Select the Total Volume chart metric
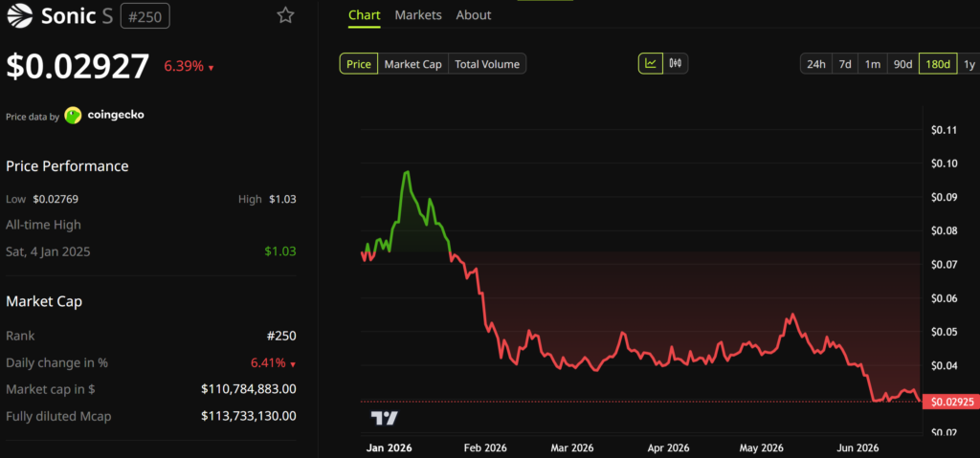980x458 pixels. click(487, 64)
